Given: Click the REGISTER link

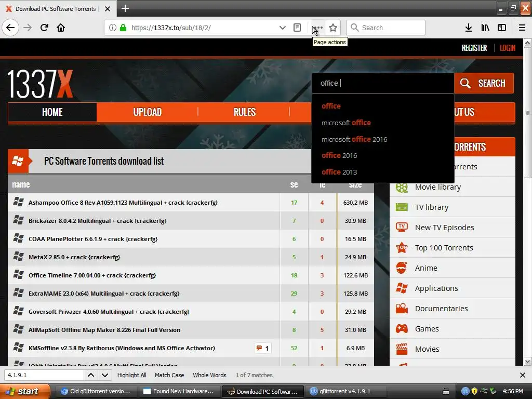Looking at the screenshot, I should 474,48.
